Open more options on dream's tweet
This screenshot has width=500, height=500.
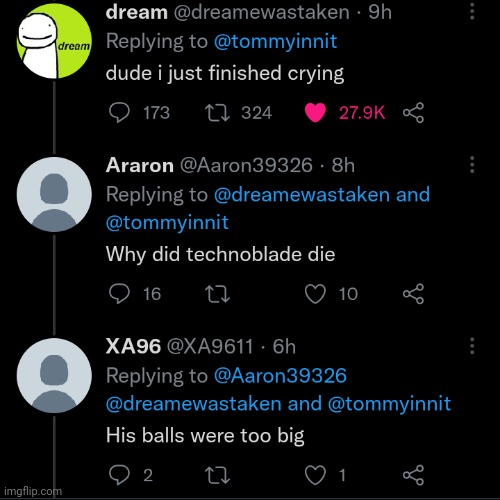coord(472,12)
